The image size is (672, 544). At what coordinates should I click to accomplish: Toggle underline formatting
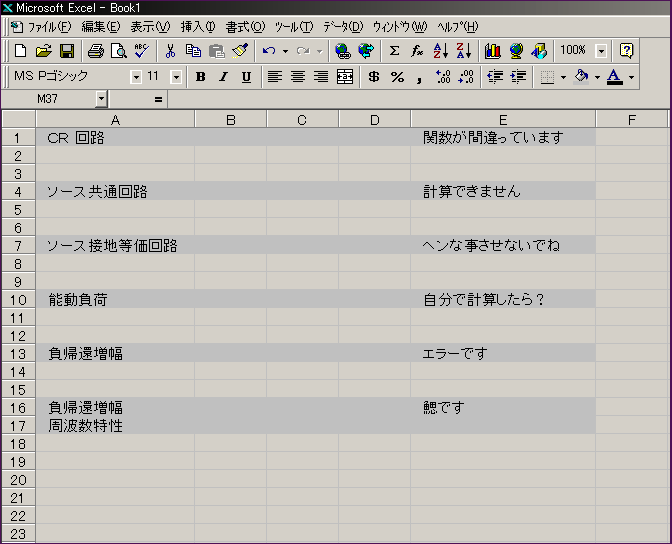pos(244,76)
